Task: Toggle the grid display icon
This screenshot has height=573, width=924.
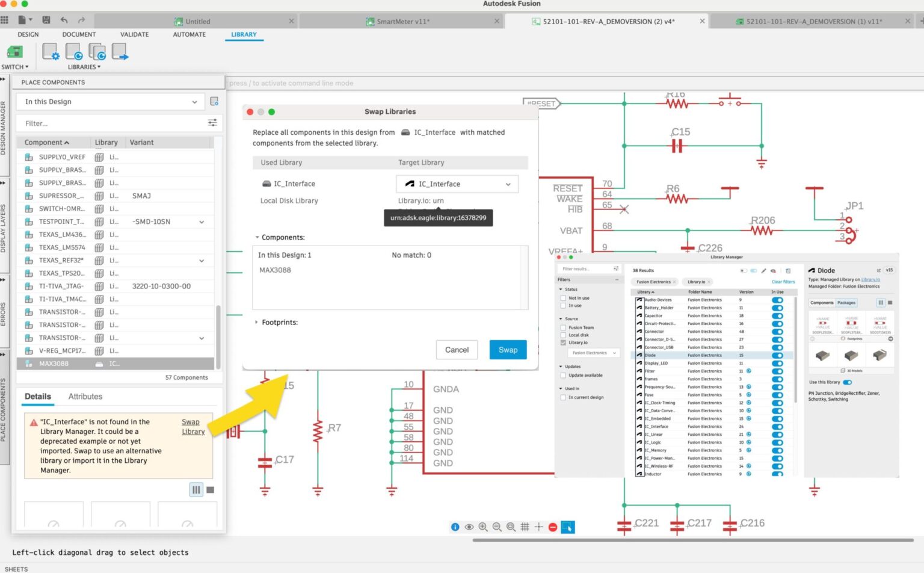Action: tap(525, 527)
